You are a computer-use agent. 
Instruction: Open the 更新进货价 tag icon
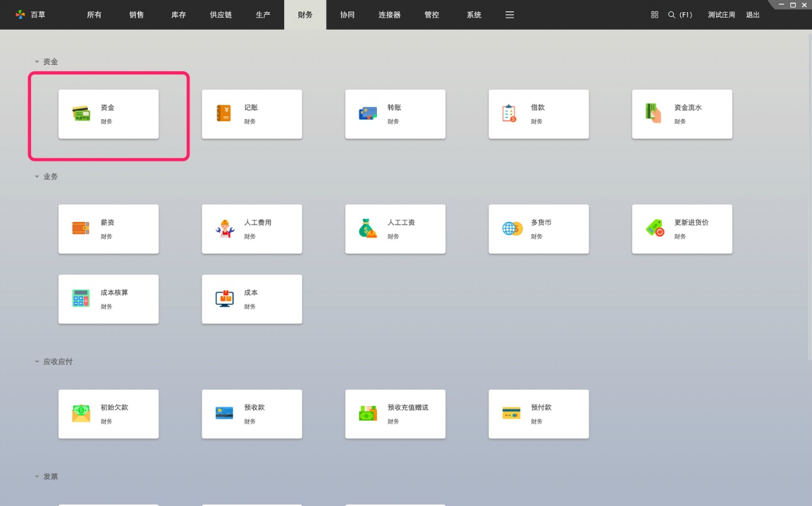pos(655,228)
